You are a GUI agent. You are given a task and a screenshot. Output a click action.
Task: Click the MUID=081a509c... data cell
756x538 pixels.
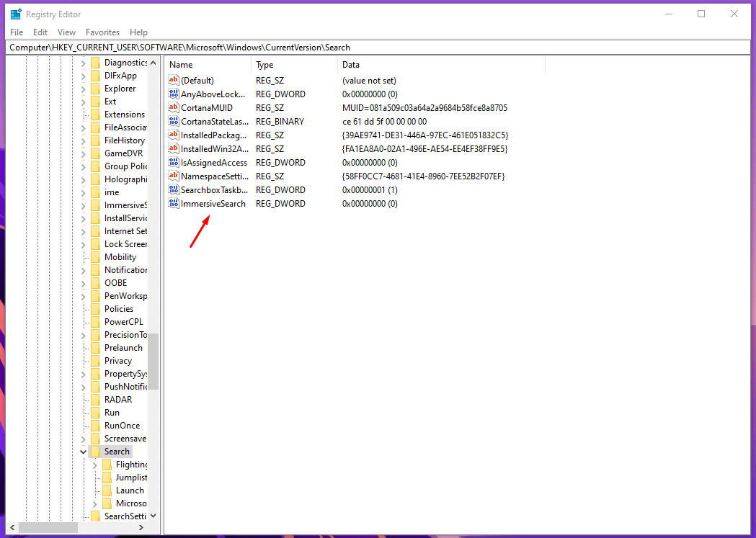(424, 108)
